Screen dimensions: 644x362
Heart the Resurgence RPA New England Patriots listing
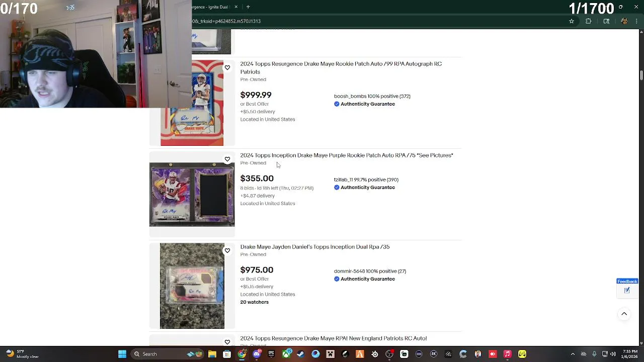tap(227, 342)
